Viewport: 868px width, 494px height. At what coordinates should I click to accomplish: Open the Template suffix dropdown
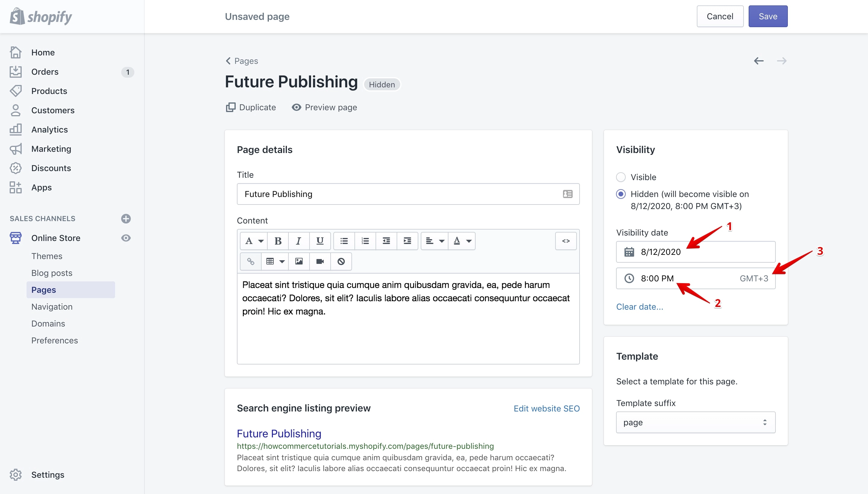click(x=696, y=422)
